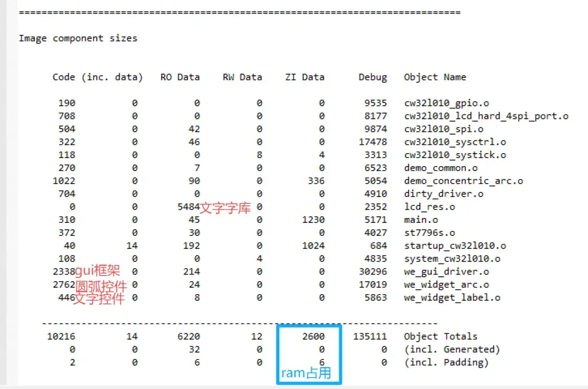Select the "(incl. Generated)" label
The width and height of the screenshot is (588, 389).
(x=452, y=350)
